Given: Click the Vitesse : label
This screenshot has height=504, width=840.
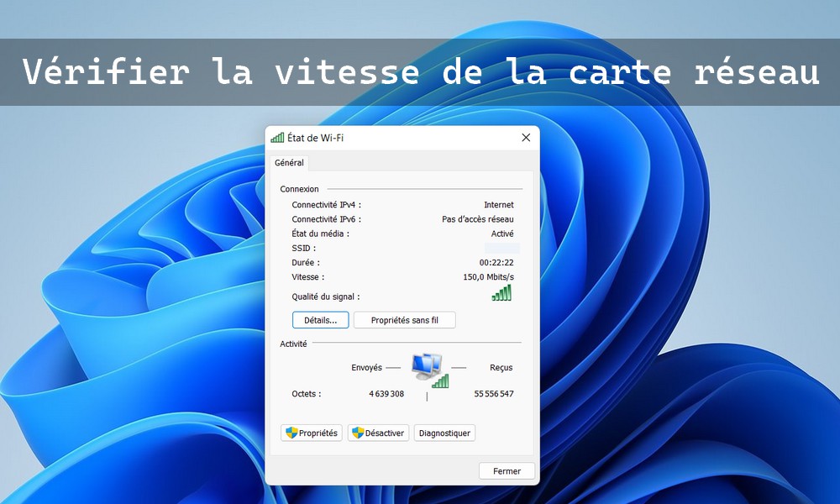Looking at the screenshot, I should point(308,277).
